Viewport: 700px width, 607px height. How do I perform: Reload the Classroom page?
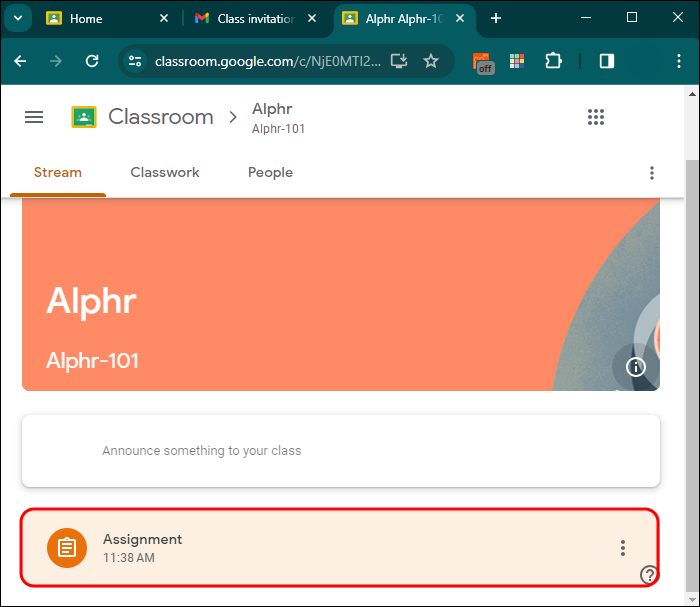[92, 61]
